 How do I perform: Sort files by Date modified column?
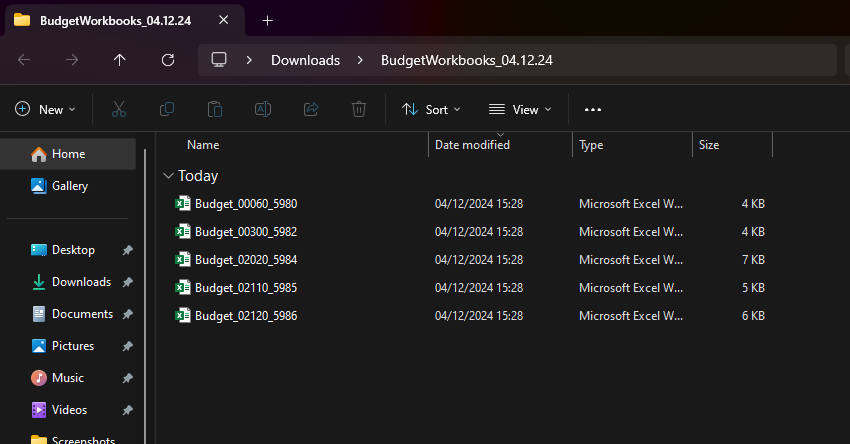click(472, 145)
